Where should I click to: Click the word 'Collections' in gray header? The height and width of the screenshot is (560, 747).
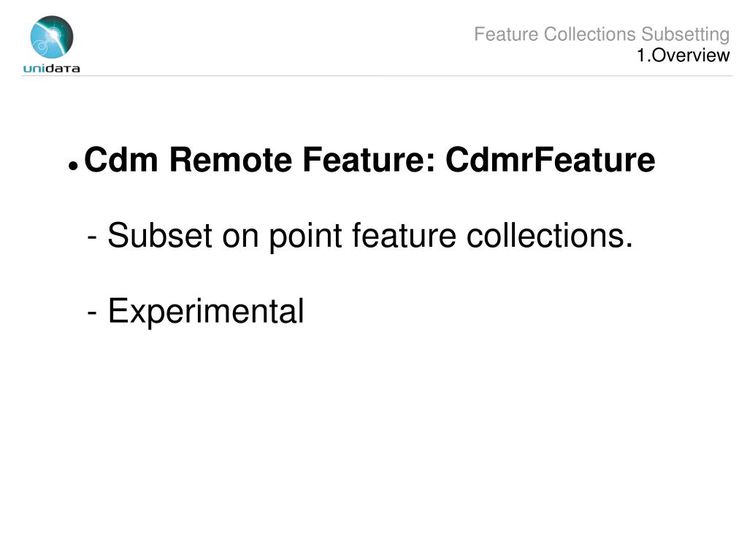pos(590,34)
